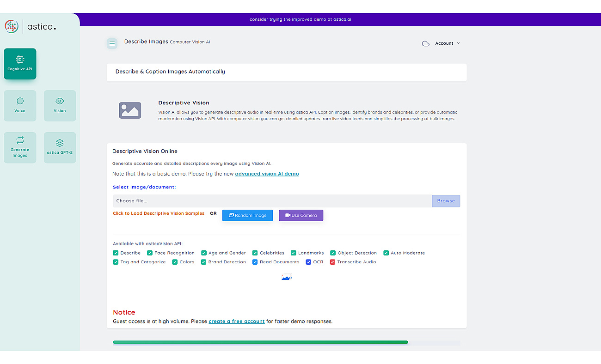Expand the Account dropdown
Viewport: 601px width, 364px height.
click(448, 43)
